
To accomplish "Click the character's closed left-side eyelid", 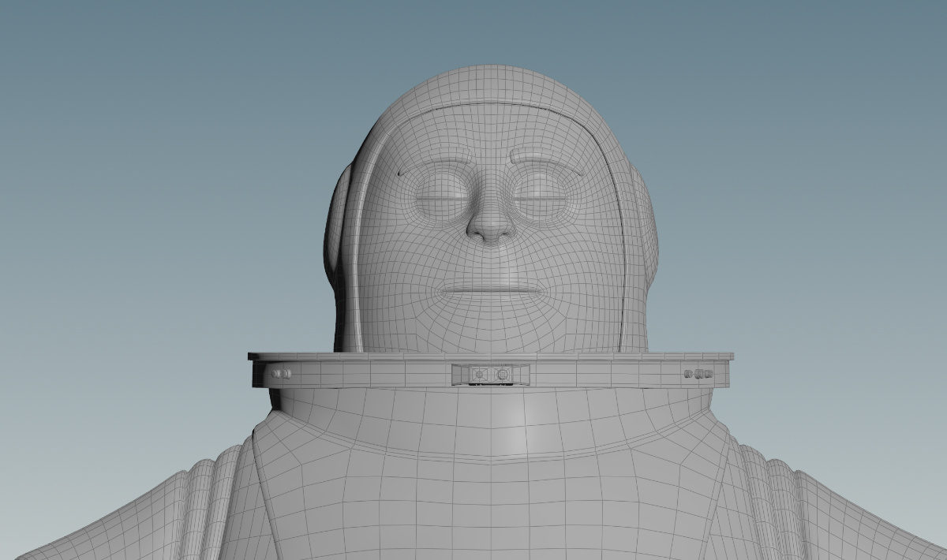I will click(443, 196).
